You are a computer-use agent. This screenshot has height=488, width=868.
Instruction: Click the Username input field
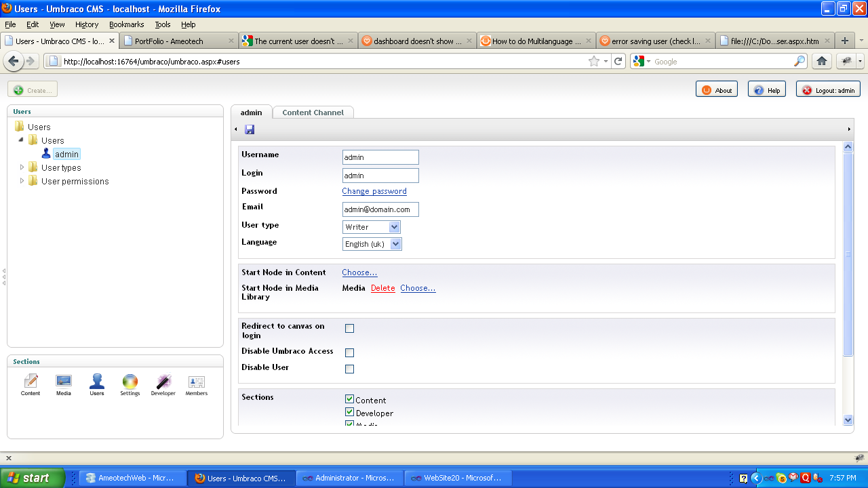pyautogui.click(x=380, y=157)
